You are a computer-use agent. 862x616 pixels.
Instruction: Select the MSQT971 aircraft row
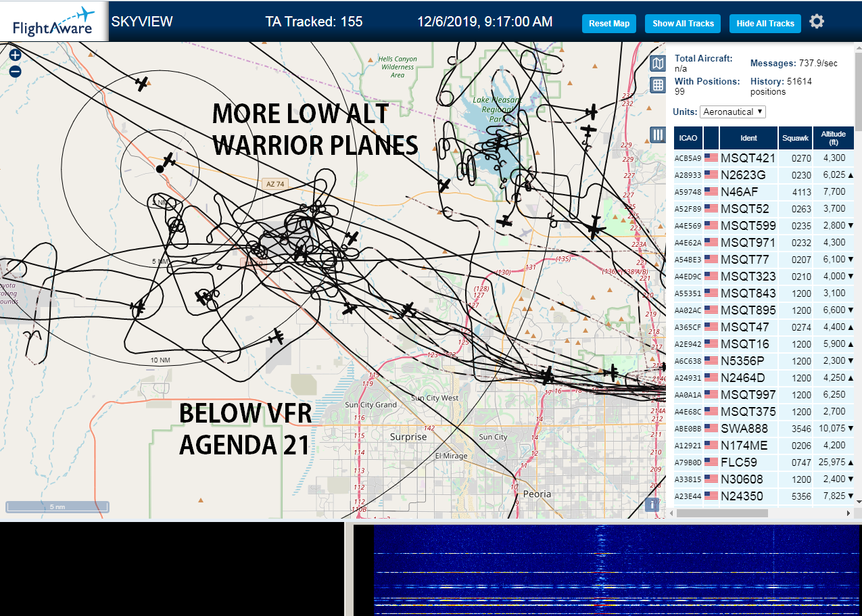764,242
